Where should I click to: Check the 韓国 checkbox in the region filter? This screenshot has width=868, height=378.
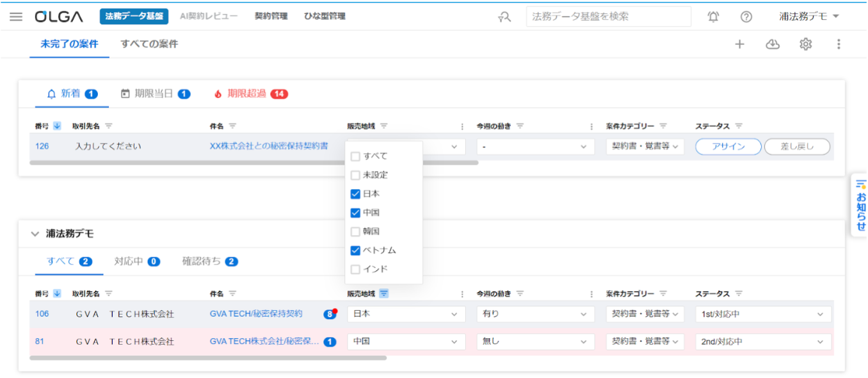(355, 231)
